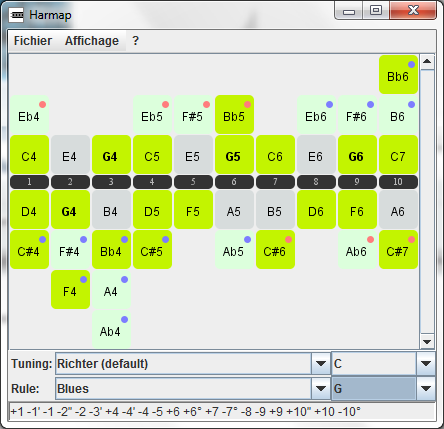Open the ? help menu
This screenshot has height=429, width=444.
pos(135,41)
